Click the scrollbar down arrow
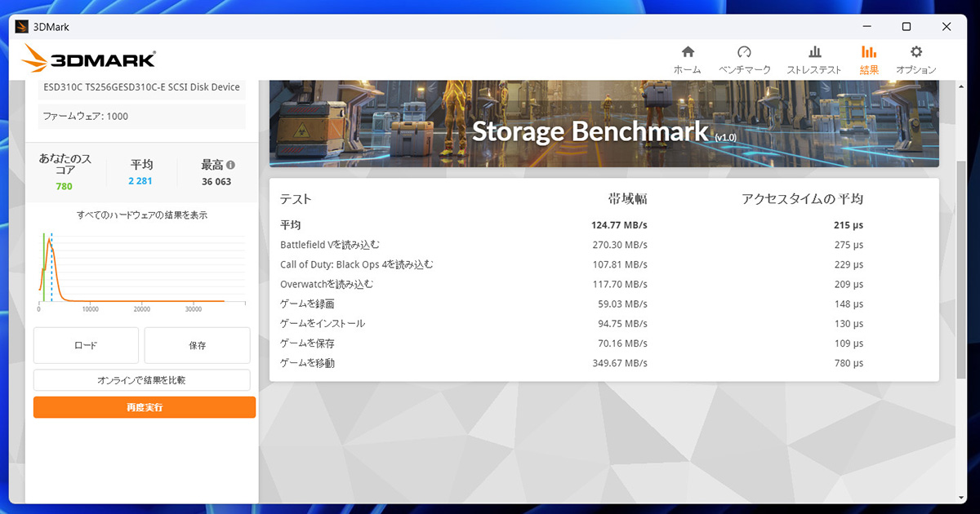Image resolution: width=980 pixels, height=514 pixels. click(x=961, y=497)
